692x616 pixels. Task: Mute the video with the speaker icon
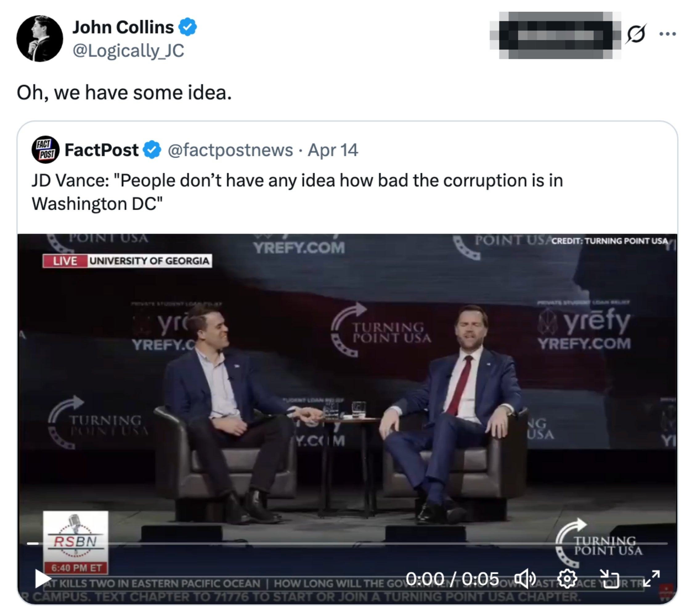tap(525, 579)
